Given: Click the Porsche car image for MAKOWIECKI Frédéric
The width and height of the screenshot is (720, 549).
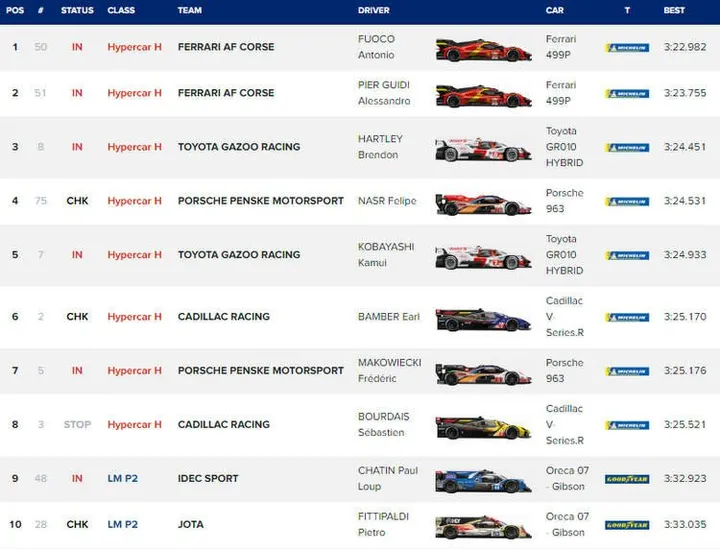Looking at the screenshot, I should [x=484, y=373].
